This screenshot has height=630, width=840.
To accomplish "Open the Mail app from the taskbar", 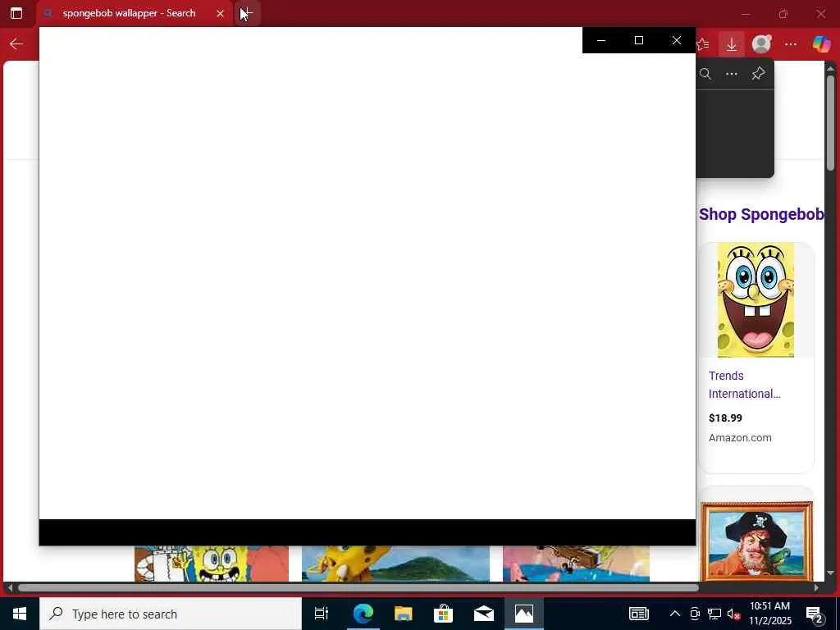I will pyautogui.click(x=483, y=614).
